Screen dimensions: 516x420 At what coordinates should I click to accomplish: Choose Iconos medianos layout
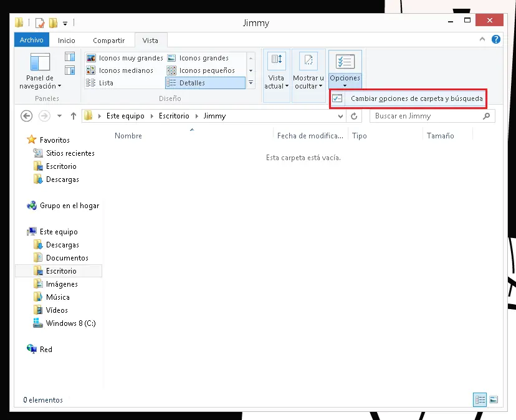(120, 70)
